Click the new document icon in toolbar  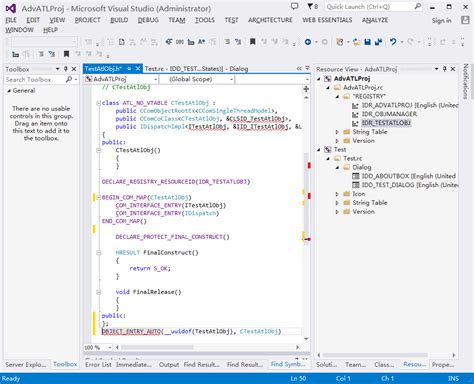click(122, 42)
